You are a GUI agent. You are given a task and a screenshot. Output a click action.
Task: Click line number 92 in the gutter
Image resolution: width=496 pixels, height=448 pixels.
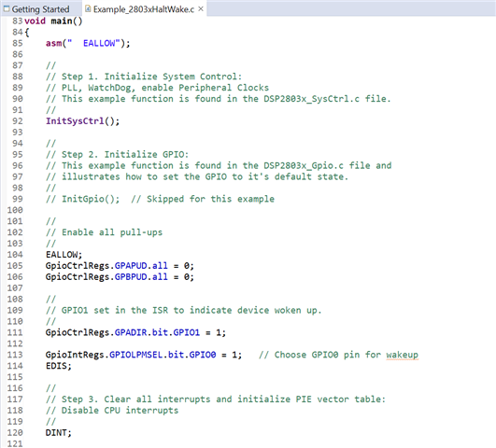pyautogui.click(x=18, y=121)
